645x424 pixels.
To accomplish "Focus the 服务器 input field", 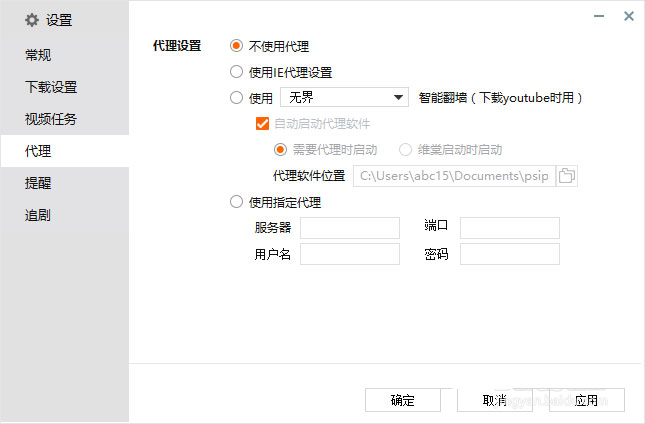I will 350,228.
